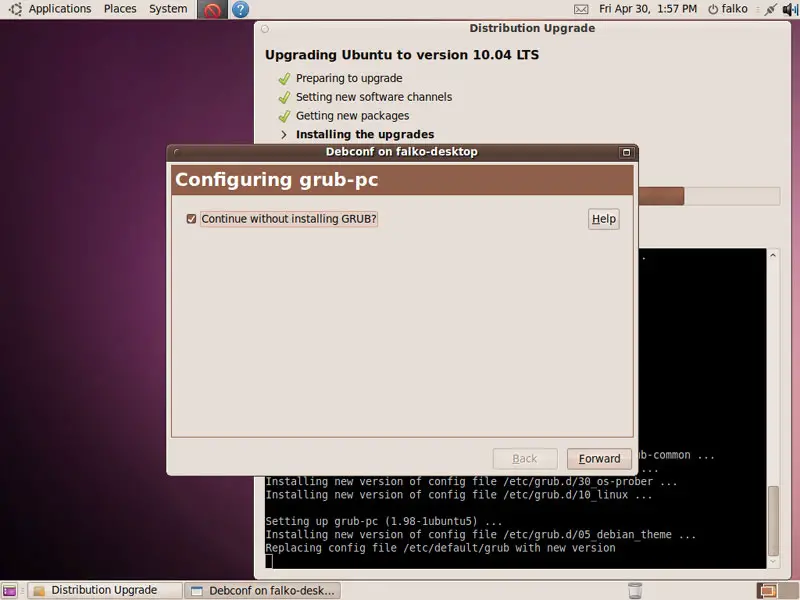Click the Distribution Upgrade window menu circle

(265, 29)
